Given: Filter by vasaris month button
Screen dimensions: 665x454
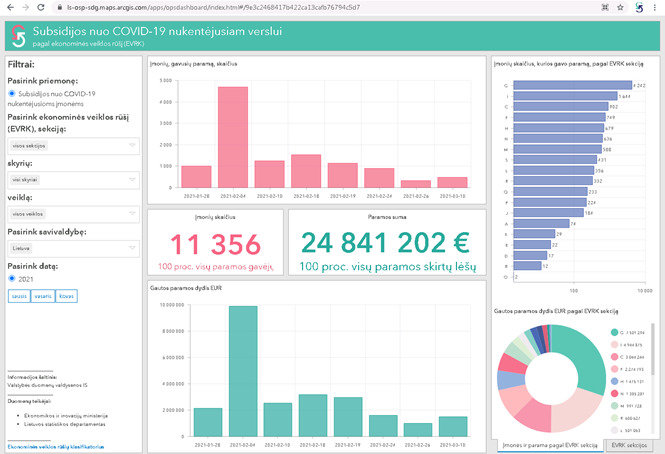Looking at the screenshot, I should coord(43,296).
